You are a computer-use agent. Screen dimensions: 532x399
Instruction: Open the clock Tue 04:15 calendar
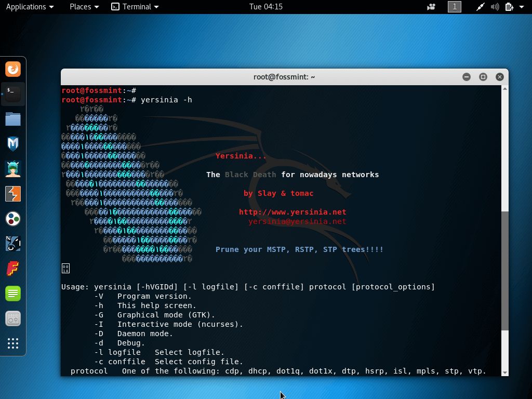265,7
